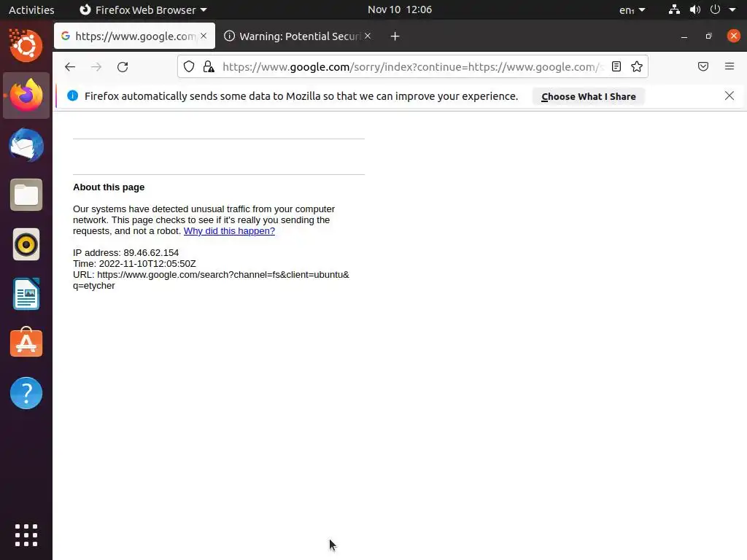Switch to the https://www.google.com tab
This screenshot has width=747, height=560.
134,36
